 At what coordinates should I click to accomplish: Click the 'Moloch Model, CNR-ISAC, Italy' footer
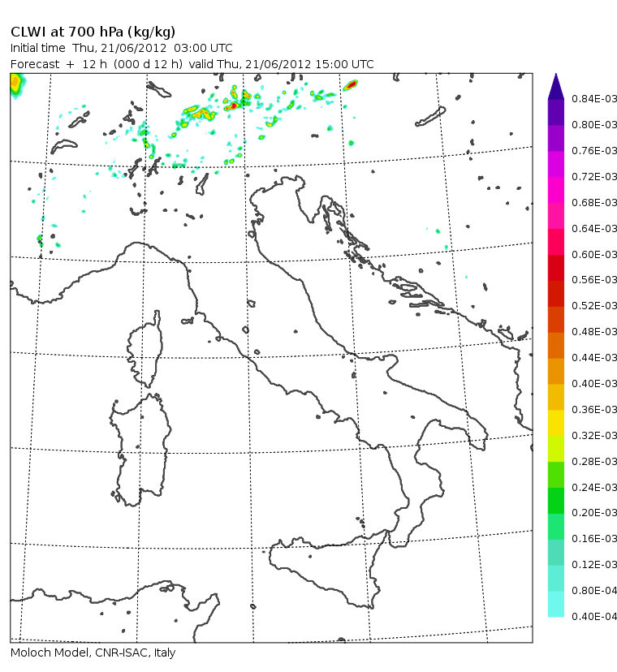coord(93,653)
